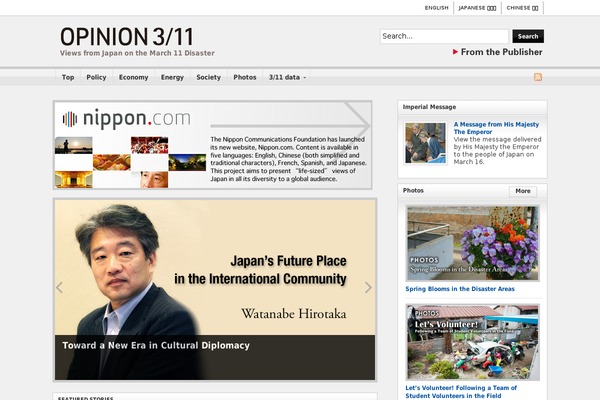
Task: Click the red crowd thumbnail in banner
Action: [x=150, y=145]
